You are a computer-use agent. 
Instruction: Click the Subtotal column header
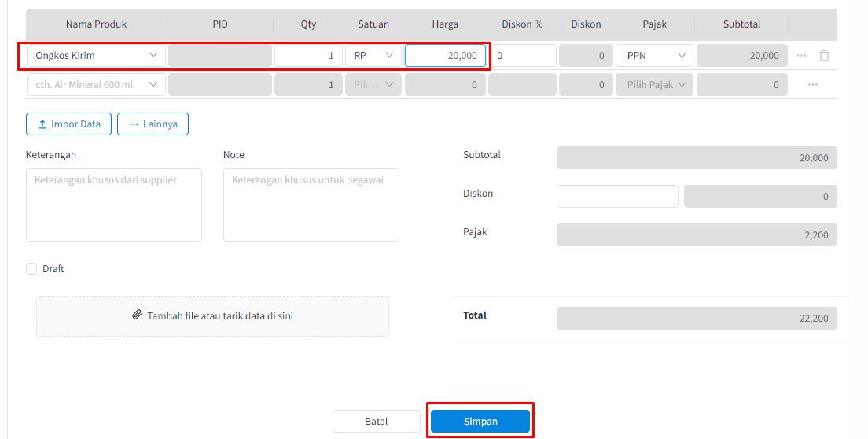tap(741, 24)
